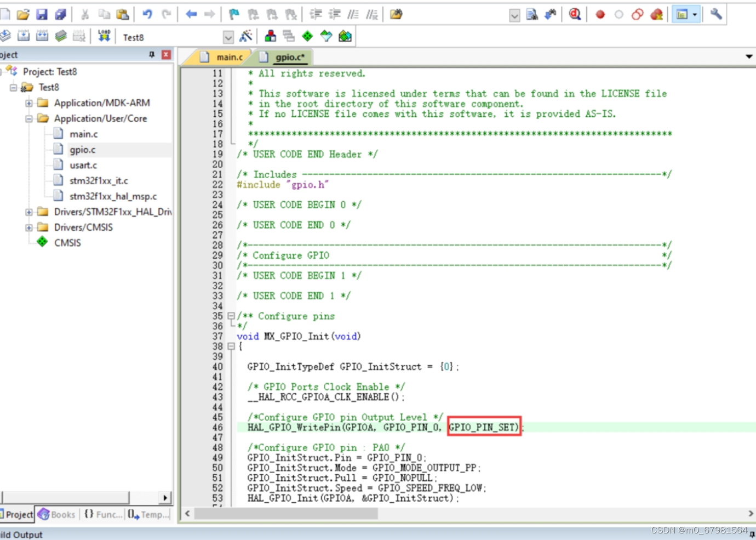The height and width of the screenshot is (540, 756).
Task: Disable all breakpoints icon
Action: click(x=637, y=14)
